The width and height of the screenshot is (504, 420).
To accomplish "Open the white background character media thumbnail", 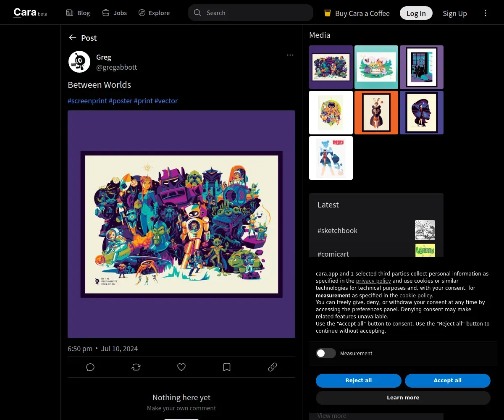I will [x=331, y=113].
